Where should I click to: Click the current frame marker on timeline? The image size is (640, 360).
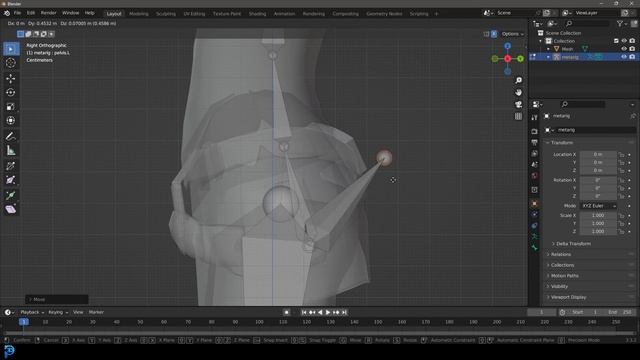[24, 322]
